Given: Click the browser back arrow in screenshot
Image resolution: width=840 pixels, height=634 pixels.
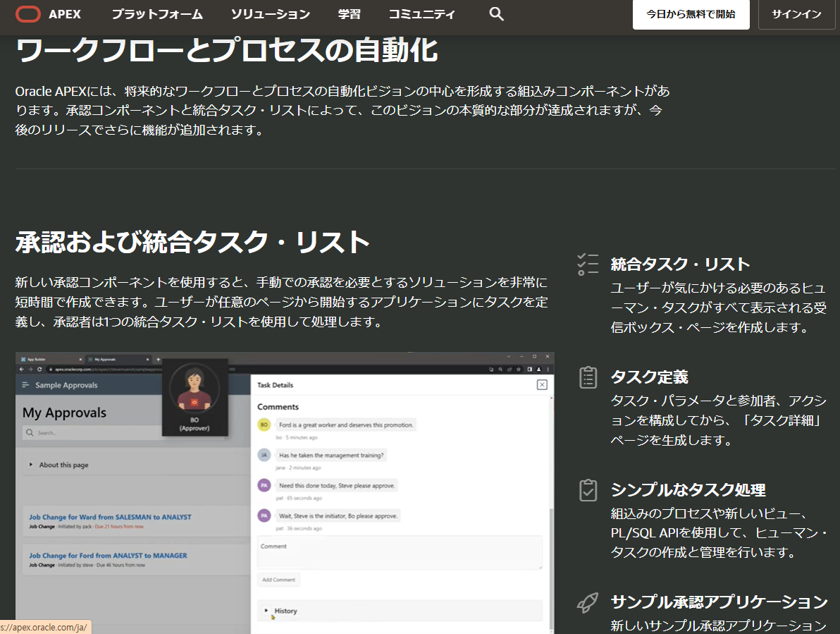Looking at the screenshot, I should (21, 369).
